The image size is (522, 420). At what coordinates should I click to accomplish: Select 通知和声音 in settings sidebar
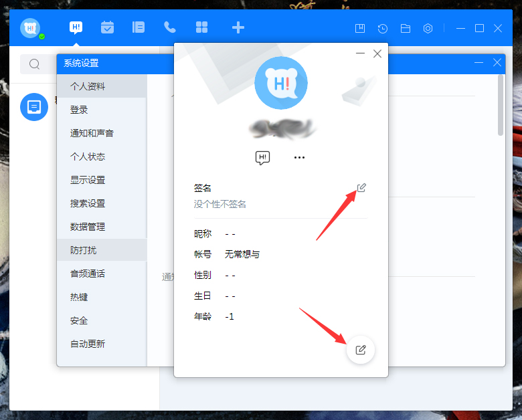tap(102, 133)
